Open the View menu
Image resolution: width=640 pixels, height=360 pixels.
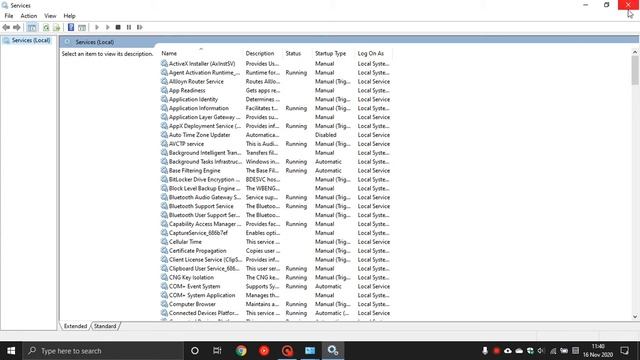(50, 16)
